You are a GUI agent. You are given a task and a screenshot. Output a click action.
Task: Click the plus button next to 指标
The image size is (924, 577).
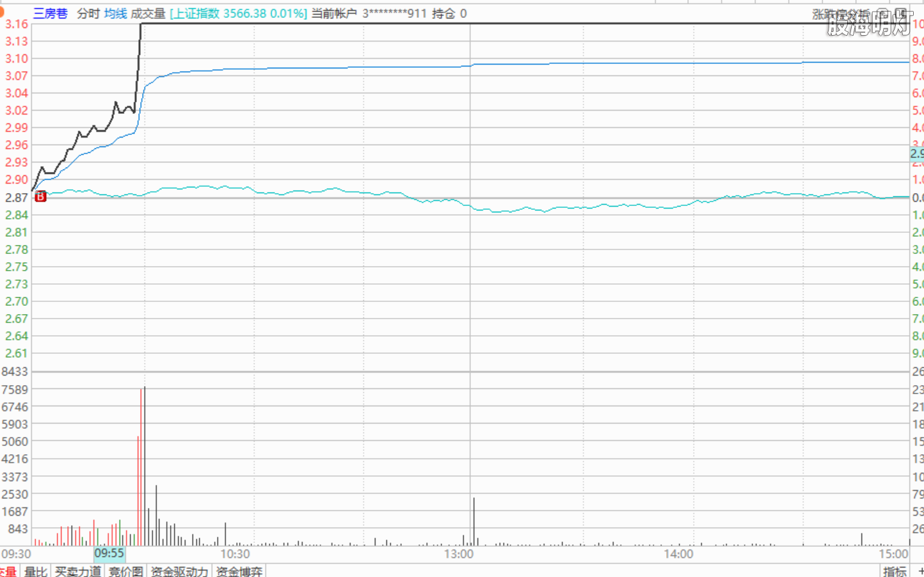920,571
